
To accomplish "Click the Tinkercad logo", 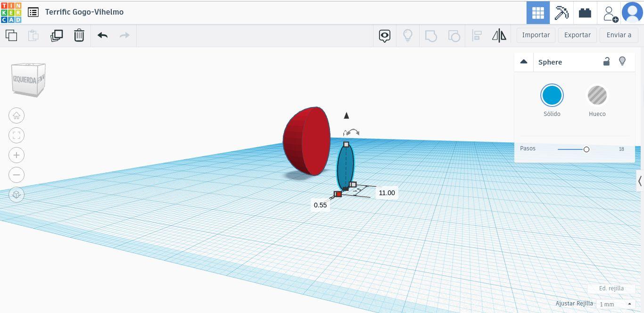I will point(11,12).
